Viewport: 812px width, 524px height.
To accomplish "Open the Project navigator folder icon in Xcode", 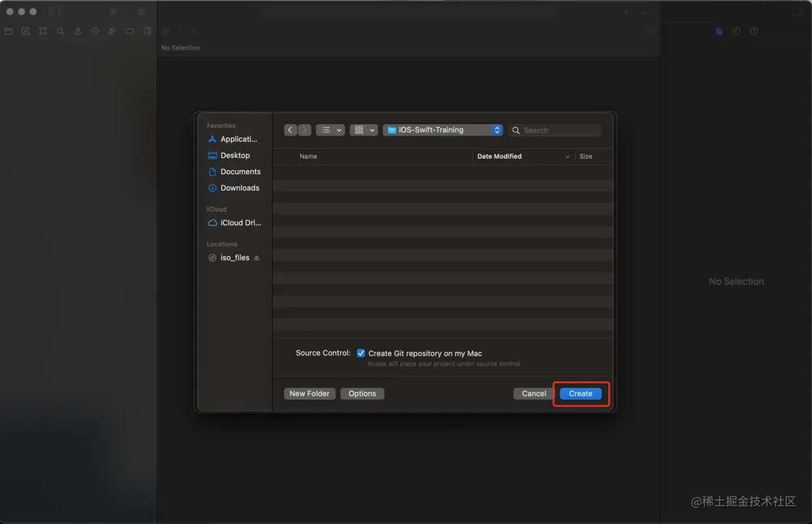I will click(9, 31).
